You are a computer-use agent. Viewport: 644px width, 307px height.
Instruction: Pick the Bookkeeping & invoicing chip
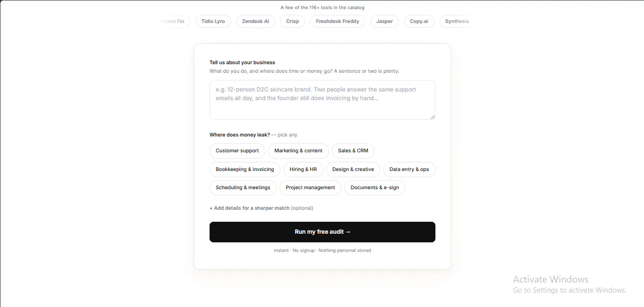coord(245,170)
